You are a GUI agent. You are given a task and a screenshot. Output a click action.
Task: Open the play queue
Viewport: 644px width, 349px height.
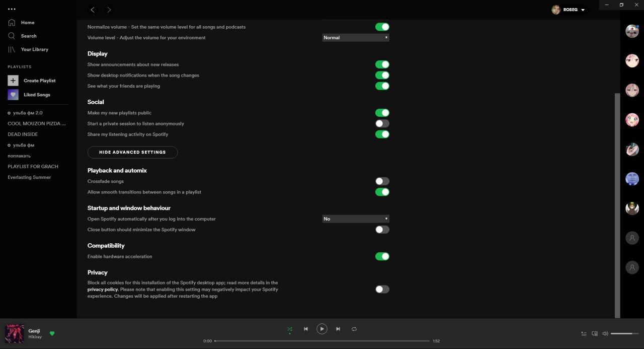click(584, 333)
